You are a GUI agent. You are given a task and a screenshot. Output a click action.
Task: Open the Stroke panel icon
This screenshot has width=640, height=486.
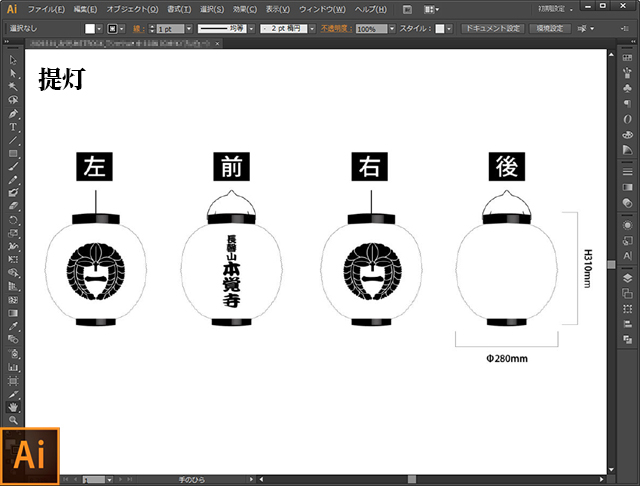627,172
